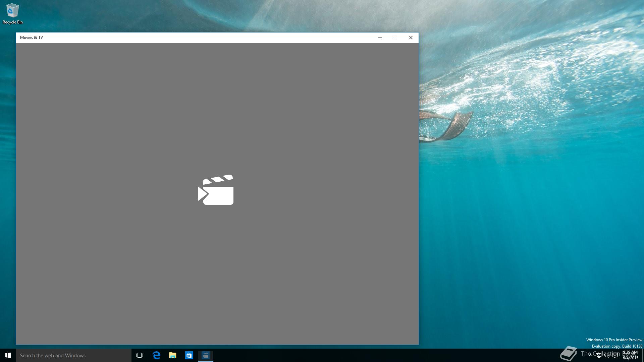This screenshot has height=362, width=644.
Task: Show hidden system tray icons
Action: coord(590,355)
